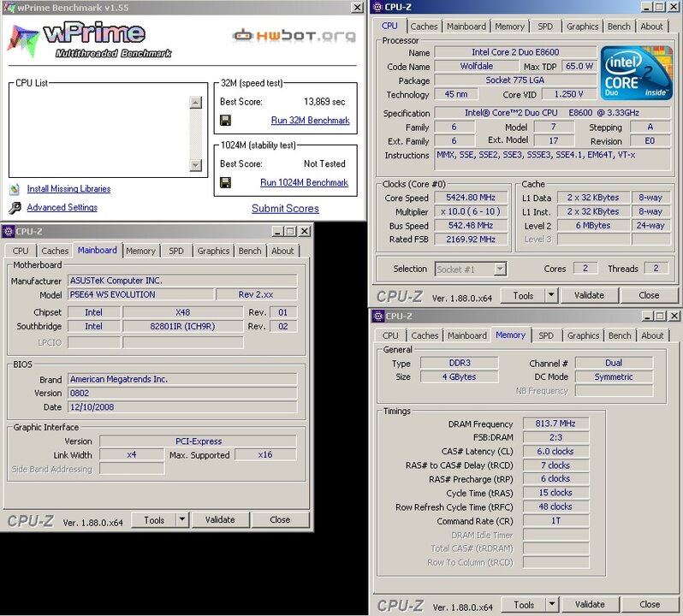
Task: Click the FSB:DRAM value 2:3
Action: 555,437
